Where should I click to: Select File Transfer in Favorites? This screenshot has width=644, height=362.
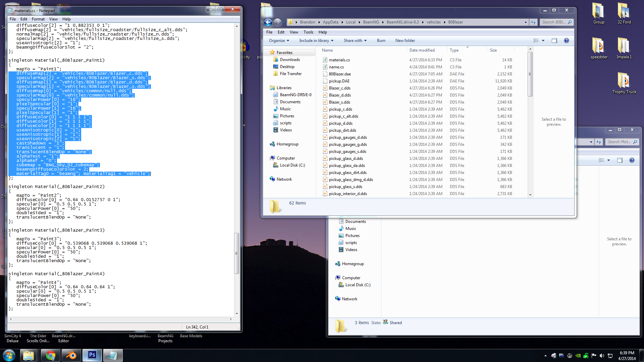pos(290,74)
